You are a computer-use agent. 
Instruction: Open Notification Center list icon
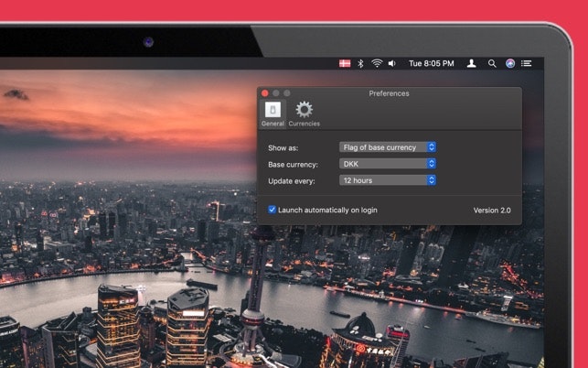tap(527, 63)
